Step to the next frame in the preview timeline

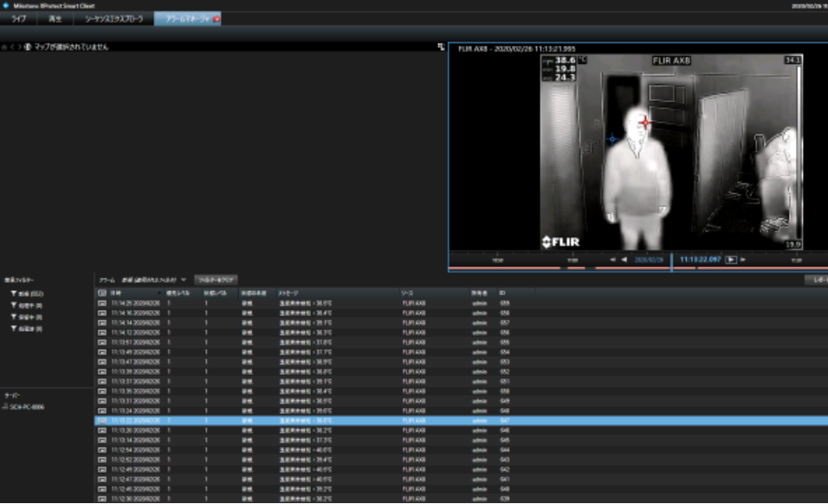pos(743,260)
